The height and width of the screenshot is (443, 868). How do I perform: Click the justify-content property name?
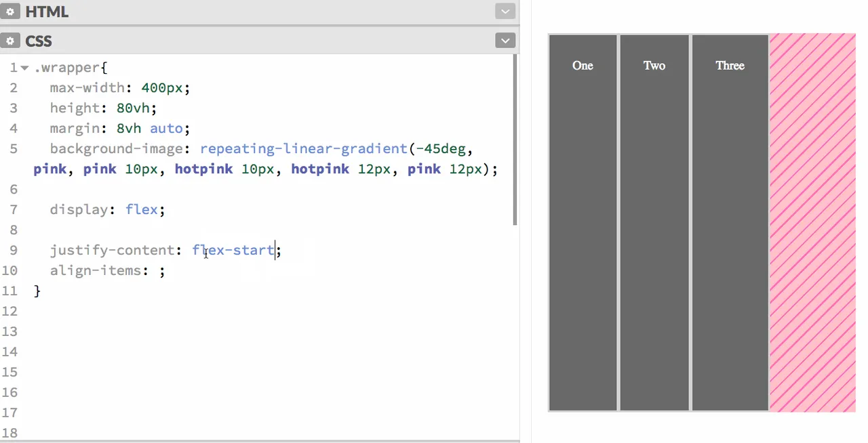pos(113,251)
